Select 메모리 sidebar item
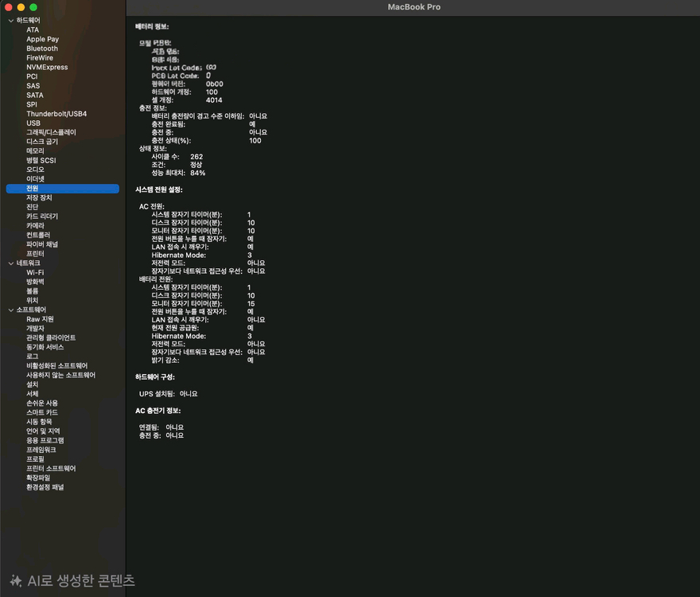Screen dimensions: 700x597 (35, 151)
